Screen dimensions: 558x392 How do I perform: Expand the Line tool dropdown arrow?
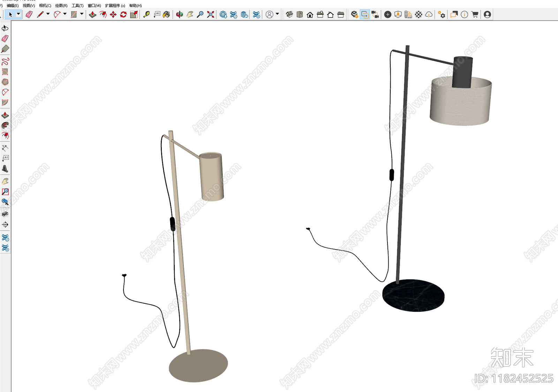[x=48, y=14]
